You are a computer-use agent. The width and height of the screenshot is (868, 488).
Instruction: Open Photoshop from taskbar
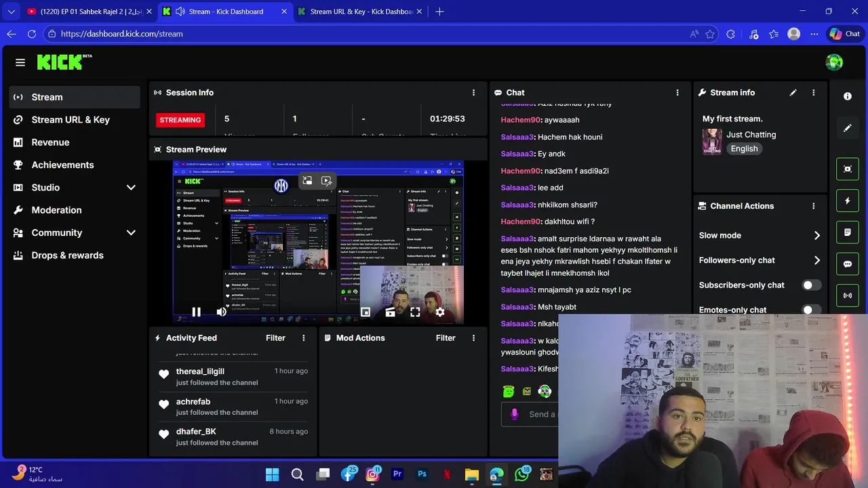pyautogui.click(x=422, y=474)
